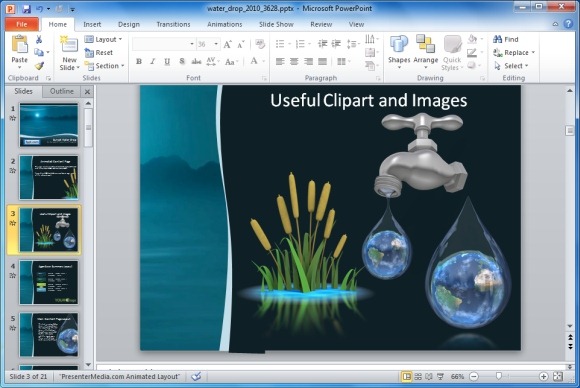Click the Bullets list icon
Screen dimensions: 580x388
click(x=280, y=44)
